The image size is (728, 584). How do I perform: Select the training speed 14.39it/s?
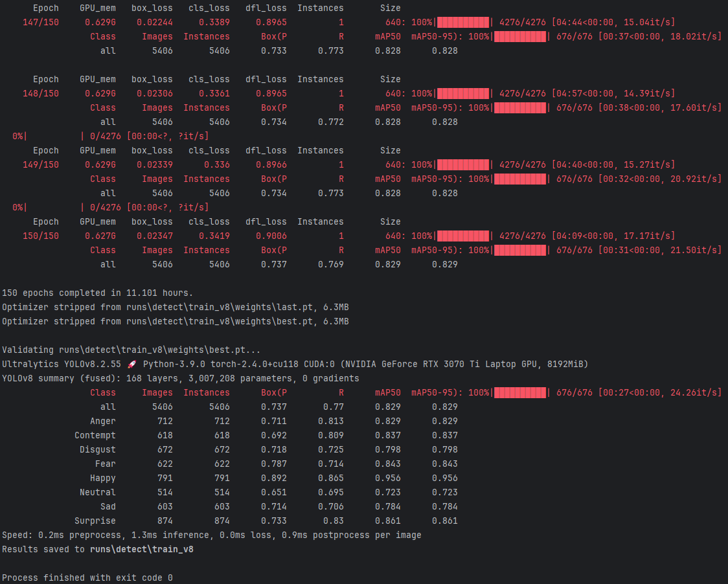pos(647,93)
